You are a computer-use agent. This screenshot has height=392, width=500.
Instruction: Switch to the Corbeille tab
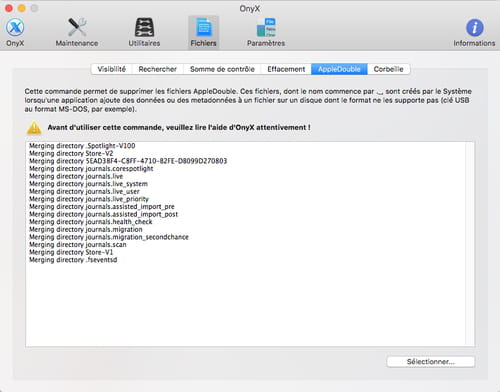(389, 69)
